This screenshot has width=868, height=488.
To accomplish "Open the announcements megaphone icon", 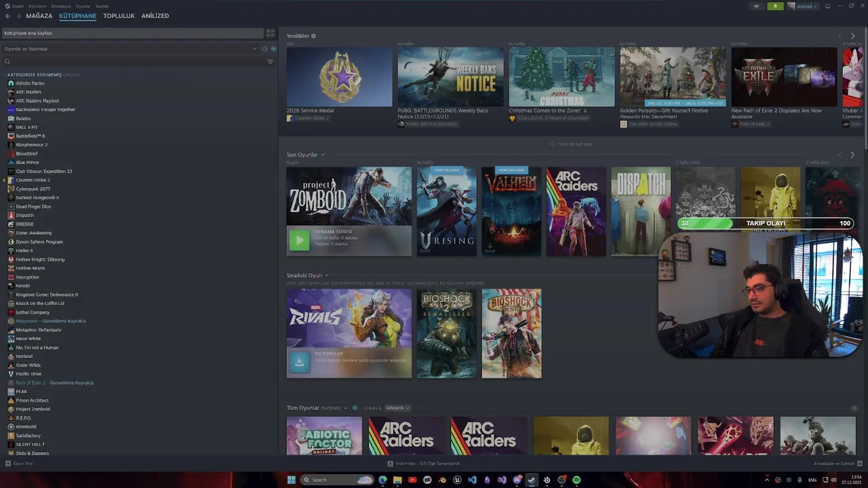I will (756, 6).
